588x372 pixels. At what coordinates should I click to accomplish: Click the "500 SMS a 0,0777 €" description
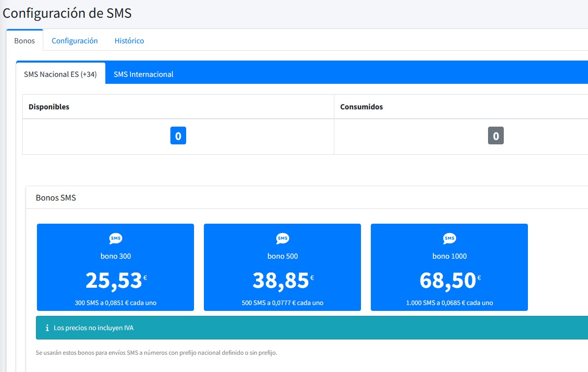point(282,303)
